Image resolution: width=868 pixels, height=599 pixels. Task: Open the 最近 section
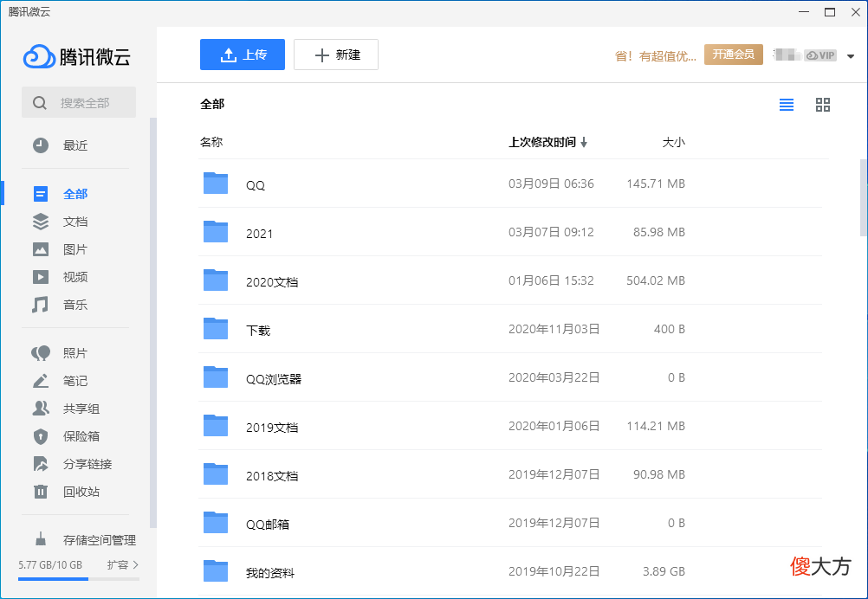point(75,145)
